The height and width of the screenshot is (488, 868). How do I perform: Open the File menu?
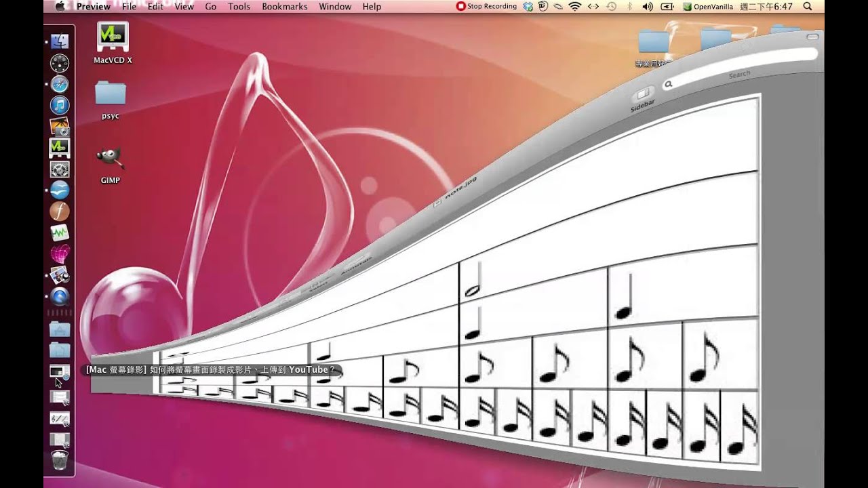(129, 6)
